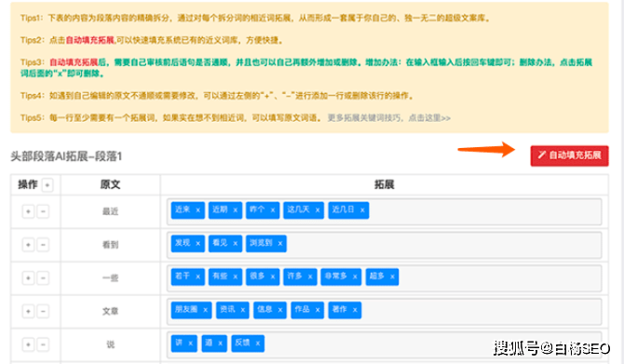The image size is (624, 364).
Task: Focus the 一些 row's expansion input box
Action: pyautogui.click(x=384, y=277)
